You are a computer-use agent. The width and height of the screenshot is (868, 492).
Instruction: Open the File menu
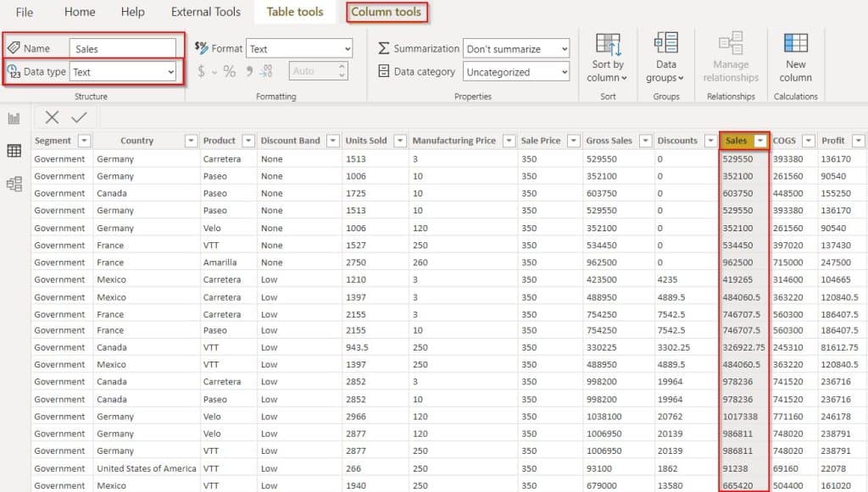coord(25,12)
